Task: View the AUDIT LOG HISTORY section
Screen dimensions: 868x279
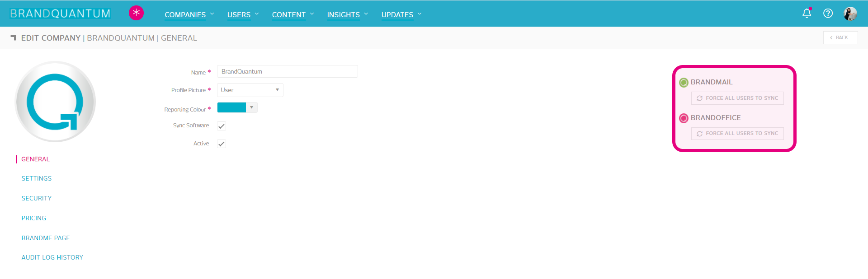Action: [52, 258]
